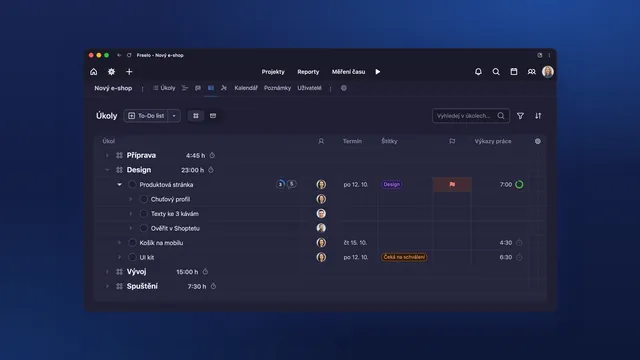Open the Projekty menu
Screen dimensions: 640x360
point(273,72)
